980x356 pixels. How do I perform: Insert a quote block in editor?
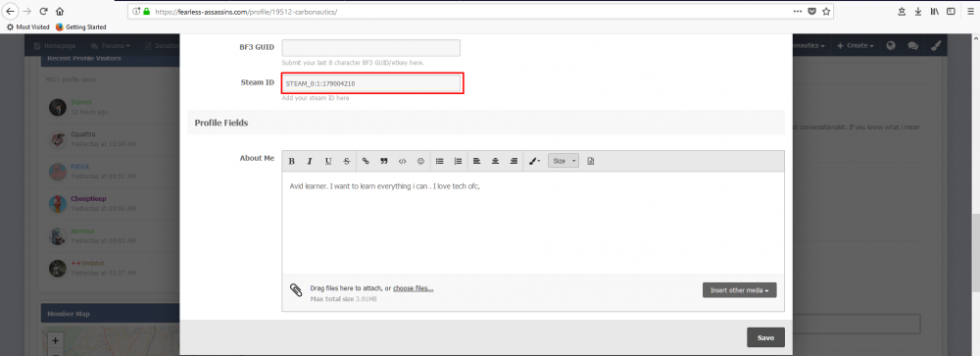pos(384,161)
